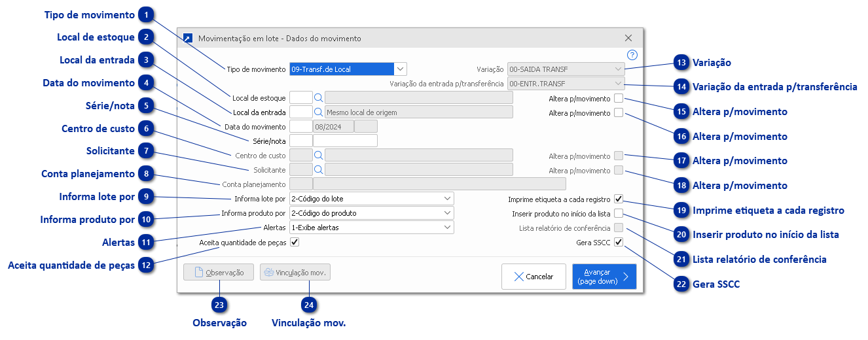
Task: Click the search icon for Local de estoque
Action: click(x=319, y=97)
